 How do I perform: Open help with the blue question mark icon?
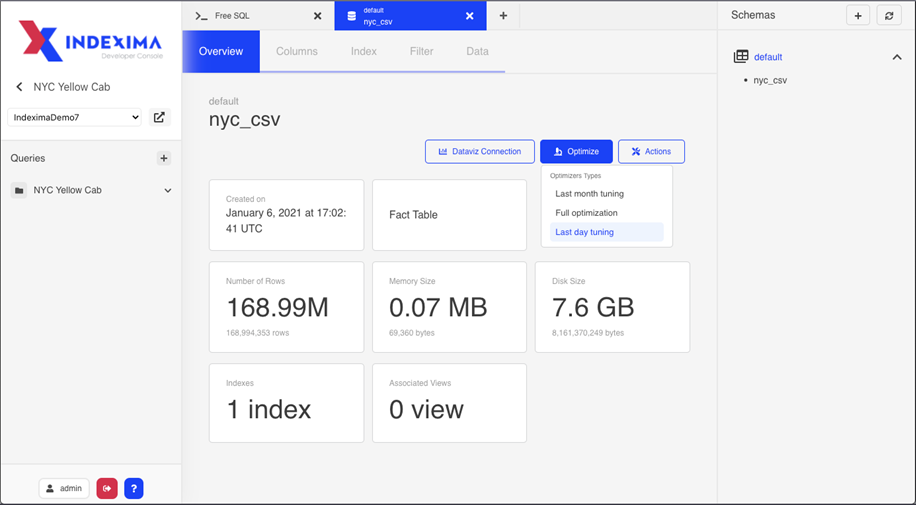click(x=133, y=488)
